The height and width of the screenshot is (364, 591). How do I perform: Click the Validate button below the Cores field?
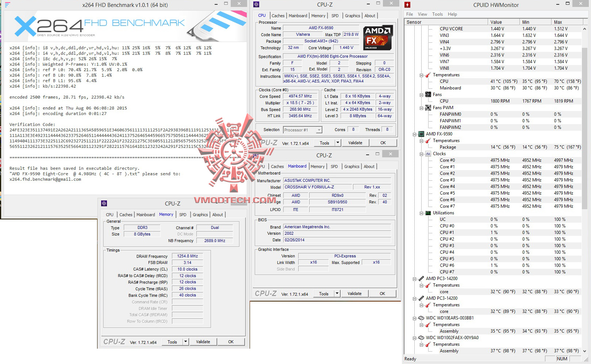(355, 143)
